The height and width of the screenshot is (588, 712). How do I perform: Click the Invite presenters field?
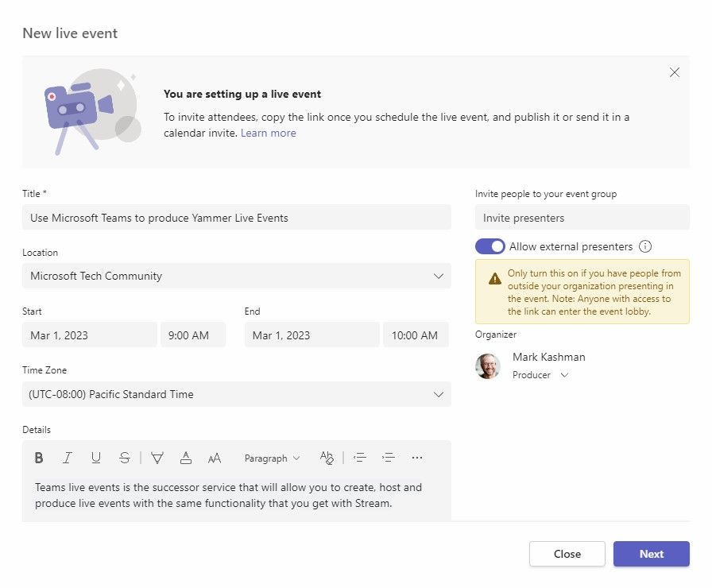[582, 218]
